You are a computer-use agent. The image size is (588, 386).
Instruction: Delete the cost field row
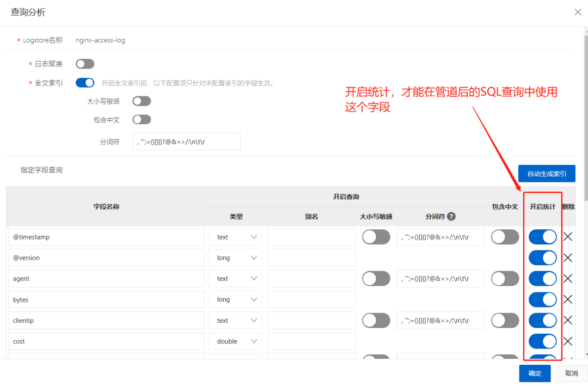pyautogui.click(x=568, y=341)
